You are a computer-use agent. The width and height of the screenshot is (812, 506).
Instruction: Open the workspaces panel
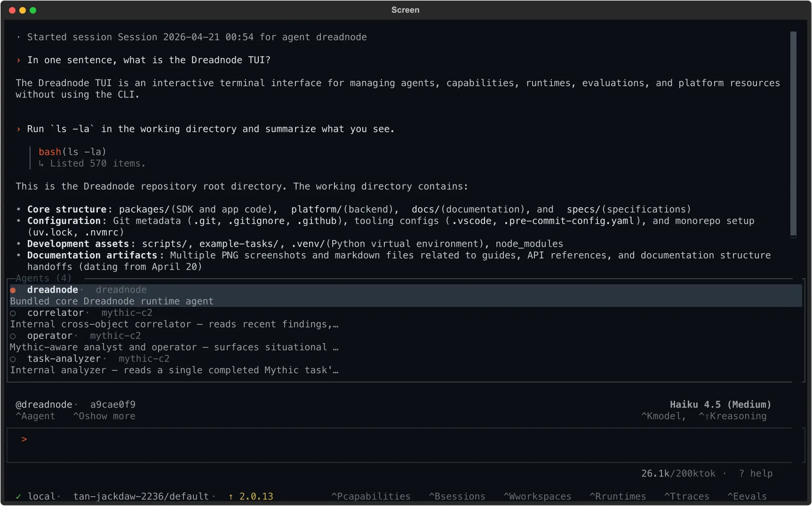537,496
